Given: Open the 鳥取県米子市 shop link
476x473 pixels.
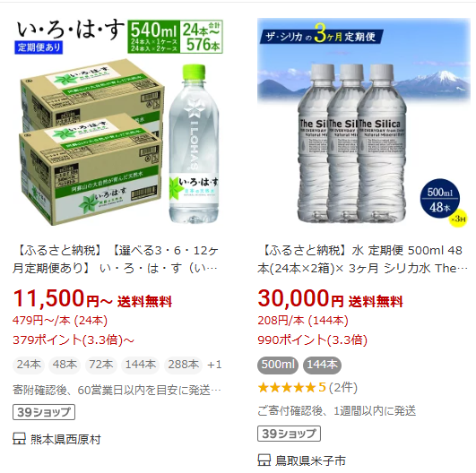Looking at the screenshot, I should point(310,460).
